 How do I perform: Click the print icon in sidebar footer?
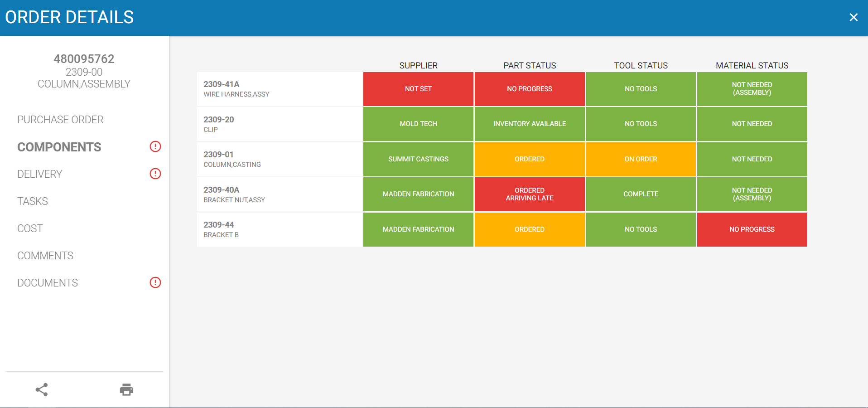(126, 389)
